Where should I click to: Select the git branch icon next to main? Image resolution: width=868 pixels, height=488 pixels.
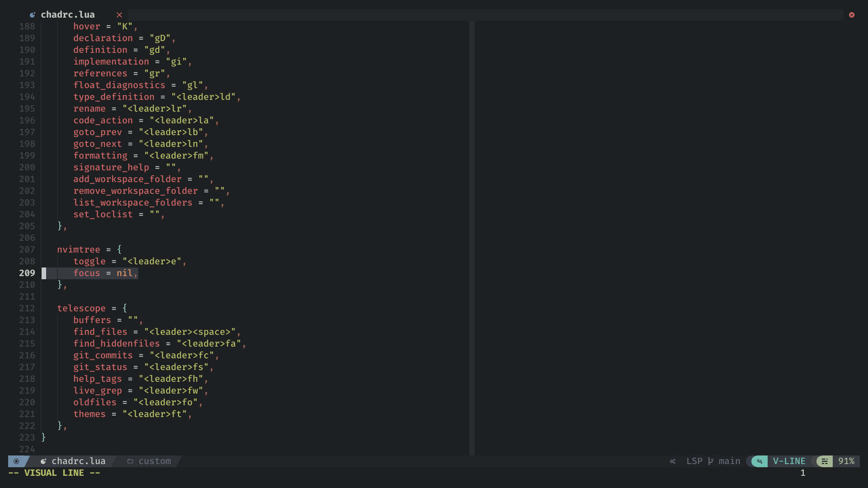click(x=710, y=461)
